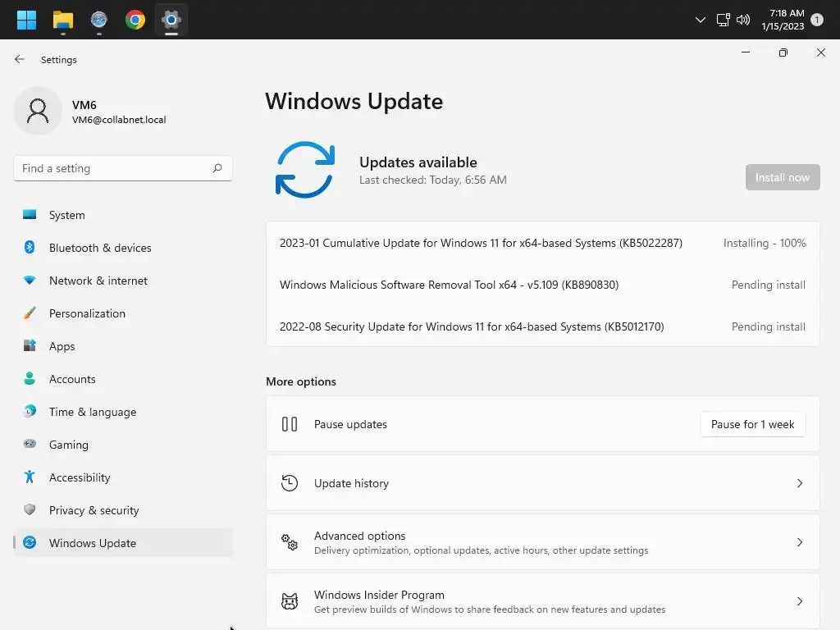Open Network & internet settings
Viewport: 840px width, 630px height.
(x=123, y=281)
